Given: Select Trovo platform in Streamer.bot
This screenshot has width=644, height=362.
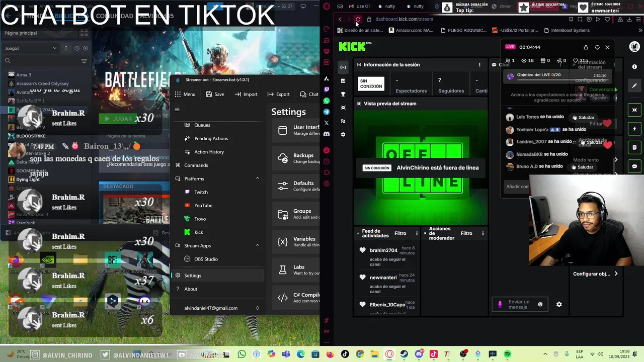Looking at the screenshot, I should click(200, 219).
